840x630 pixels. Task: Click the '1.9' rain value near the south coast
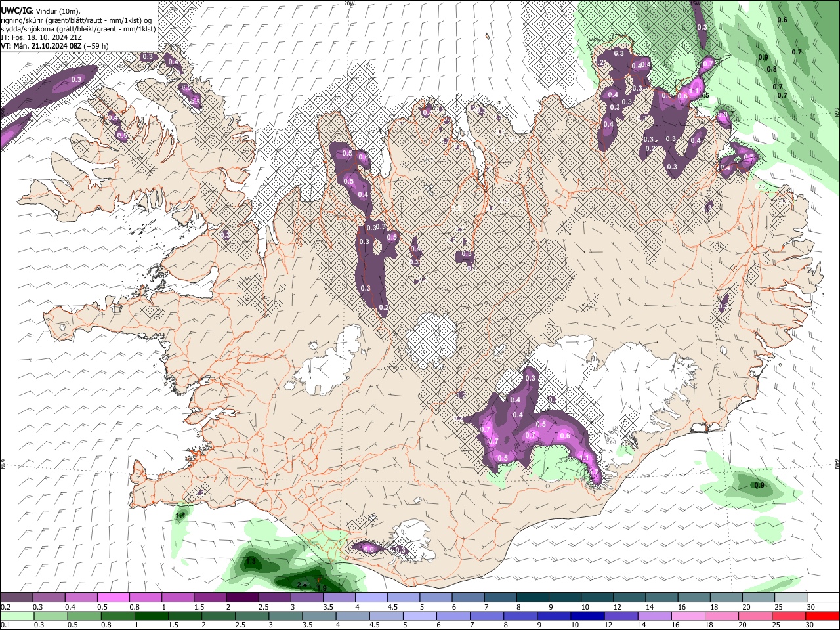(x=322, y=588)
